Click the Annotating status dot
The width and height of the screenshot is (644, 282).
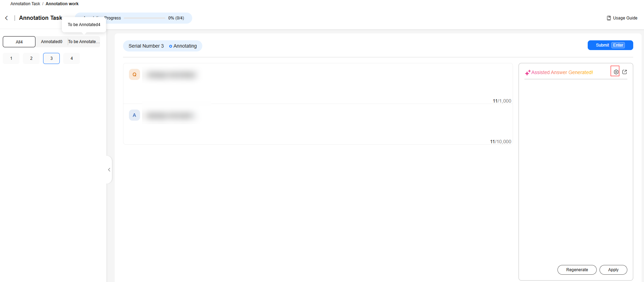[x=171, y=46]
